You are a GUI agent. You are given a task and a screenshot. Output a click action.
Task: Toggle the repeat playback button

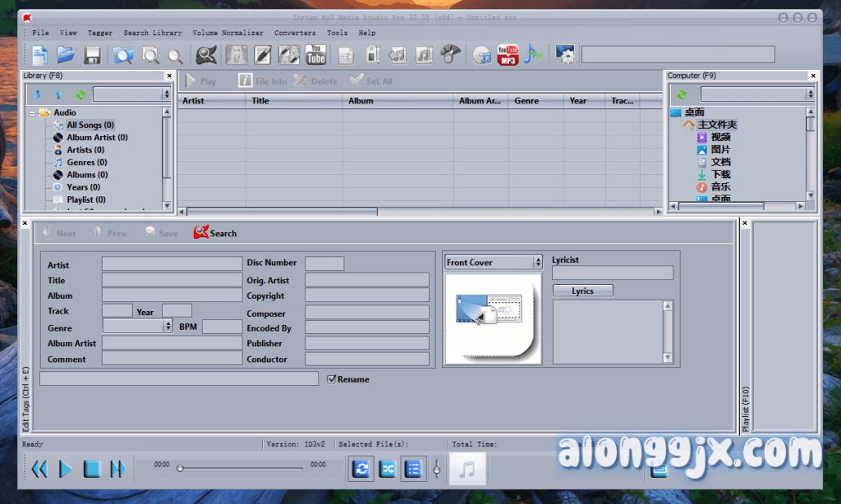point(361,469)
